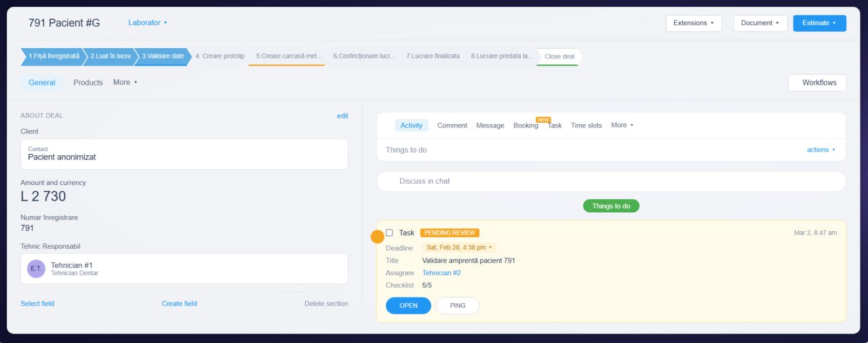Select the Activity timeline tab
This screenshot has width=868, height=343.
click(412, 125)
